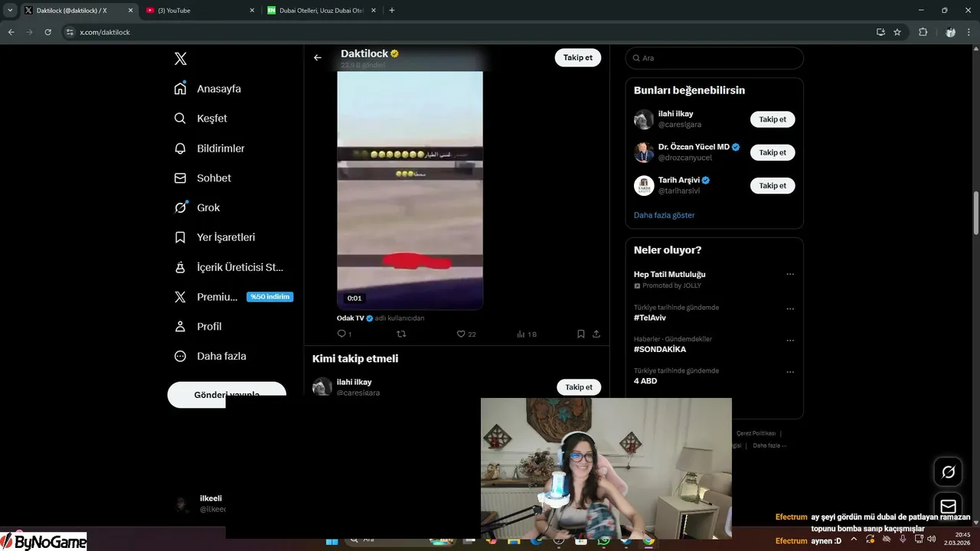The image size is (980, 551).
Task: Go back in browser history
Action: click(11, 32)
